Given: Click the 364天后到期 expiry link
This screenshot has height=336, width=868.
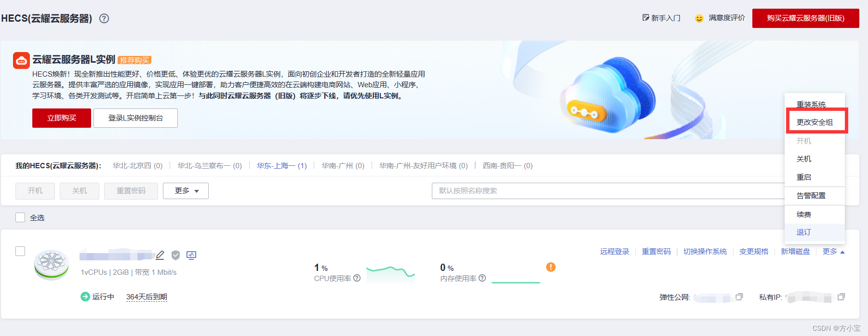Looking at the screenshot, I should [x=147, y=297].
